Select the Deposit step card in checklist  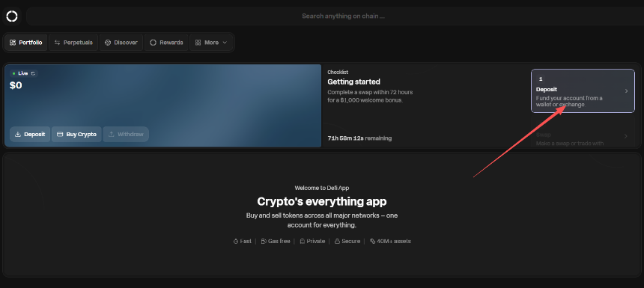pyautogui.click(x=583, y=91)
